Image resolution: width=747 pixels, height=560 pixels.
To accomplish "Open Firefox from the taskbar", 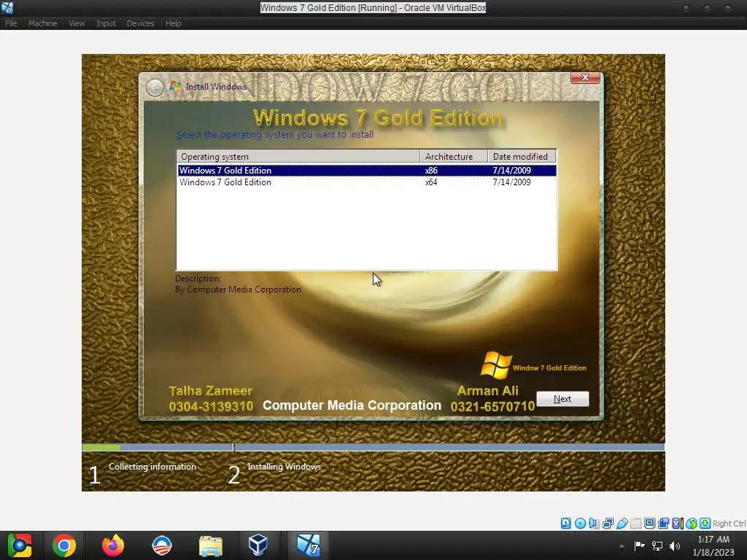I will [x=113, y=545].
